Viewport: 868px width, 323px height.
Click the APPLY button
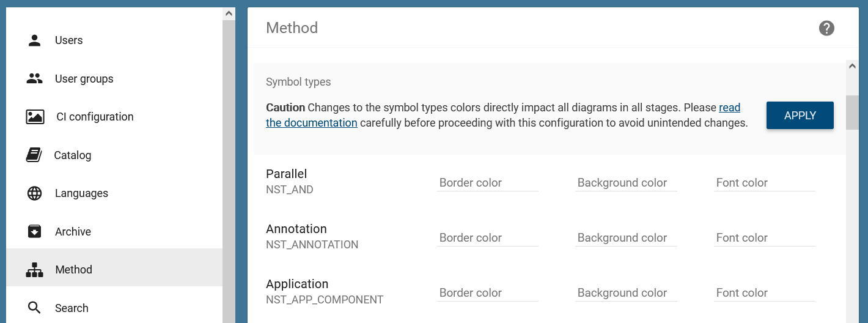coord(800,115)
